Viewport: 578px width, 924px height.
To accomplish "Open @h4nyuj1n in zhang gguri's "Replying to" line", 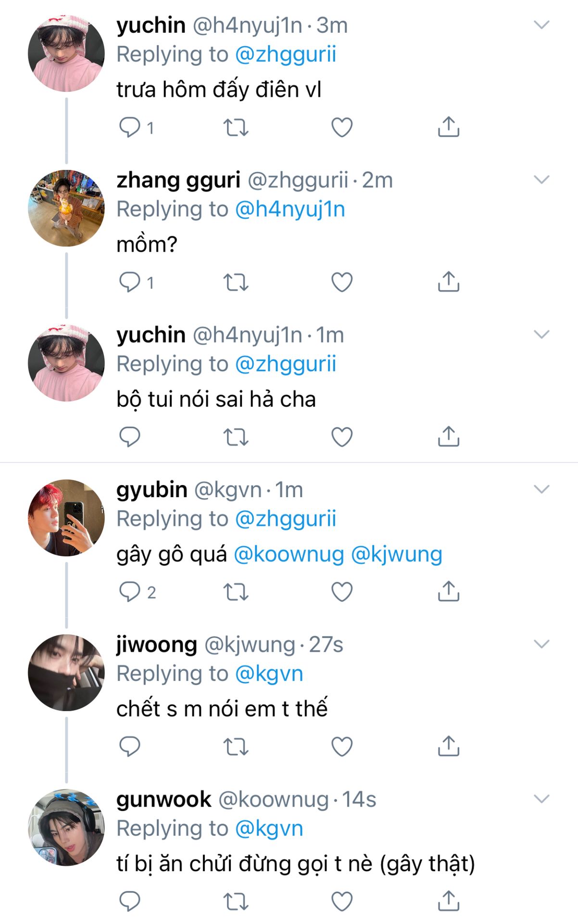I will tap(290, 209).
